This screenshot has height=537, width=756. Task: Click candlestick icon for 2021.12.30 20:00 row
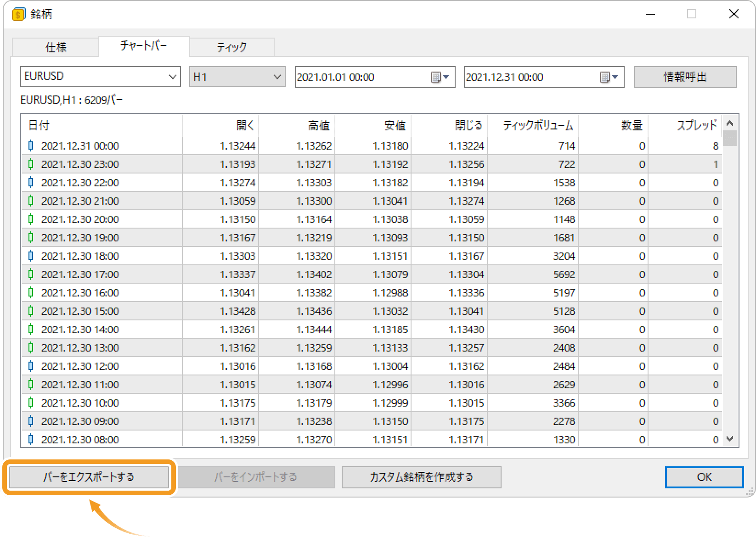click(x=31, y=219)
